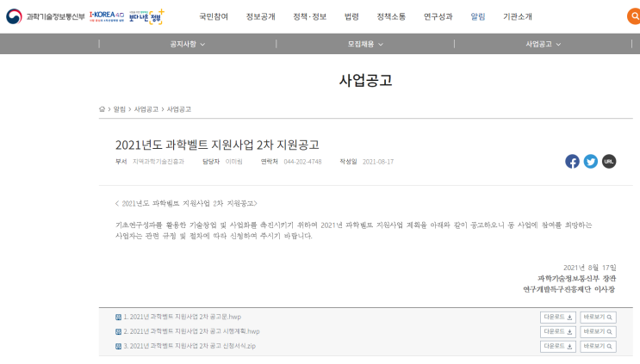This screenshot has width=640, height=364.
Task: Open the 정책·정보 menu
Action: tap(309, 16)
